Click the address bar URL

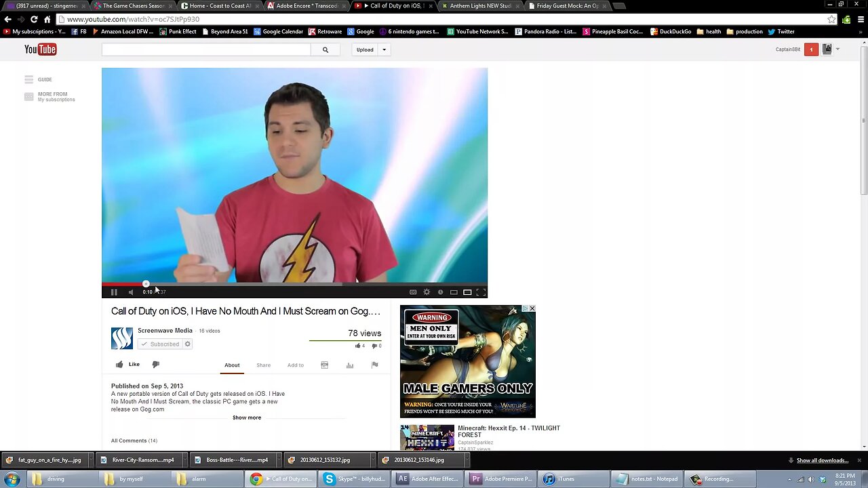click(x=134, y=20)
